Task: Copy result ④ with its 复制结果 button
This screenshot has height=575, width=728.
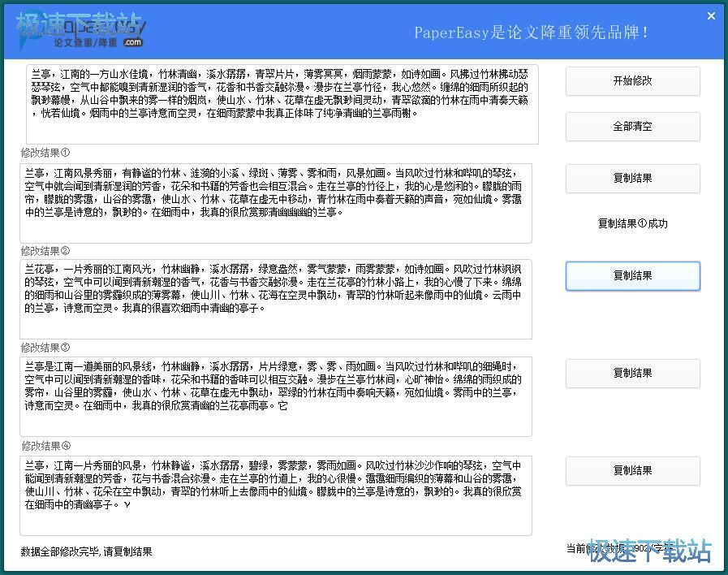Action: point(632,471)
